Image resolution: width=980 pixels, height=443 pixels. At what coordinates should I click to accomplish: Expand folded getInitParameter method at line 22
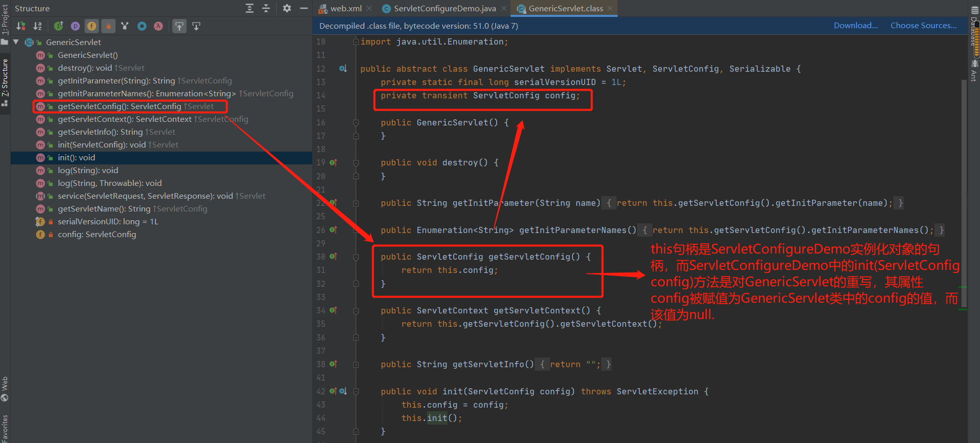tap(356, 203)
